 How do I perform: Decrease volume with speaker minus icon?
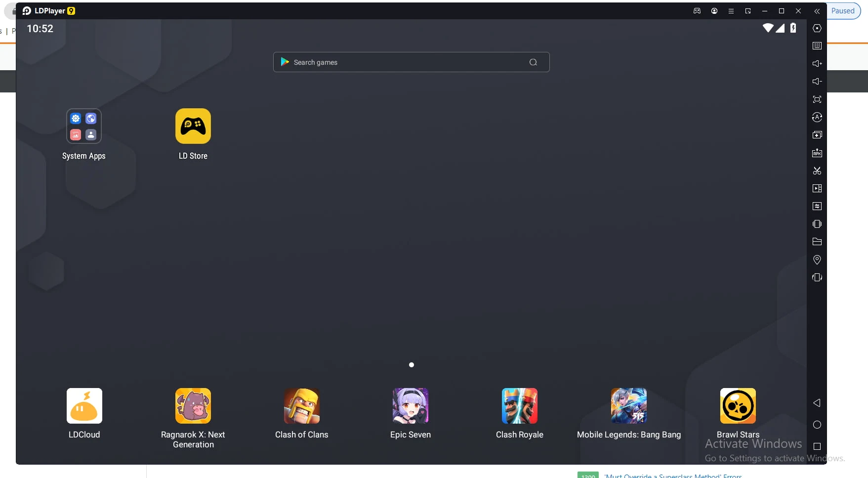(817, 82)
